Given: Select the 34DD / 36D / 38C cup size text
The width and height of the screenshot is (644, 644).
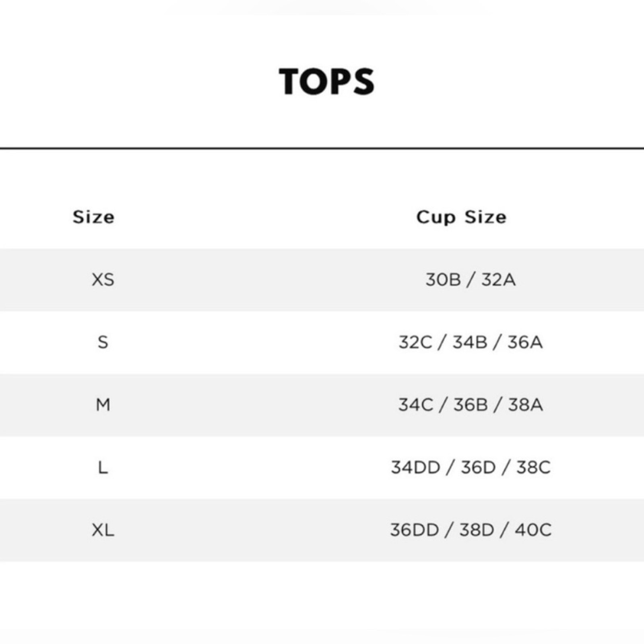Looking at the screenshot, I should (x=471, y=467).
